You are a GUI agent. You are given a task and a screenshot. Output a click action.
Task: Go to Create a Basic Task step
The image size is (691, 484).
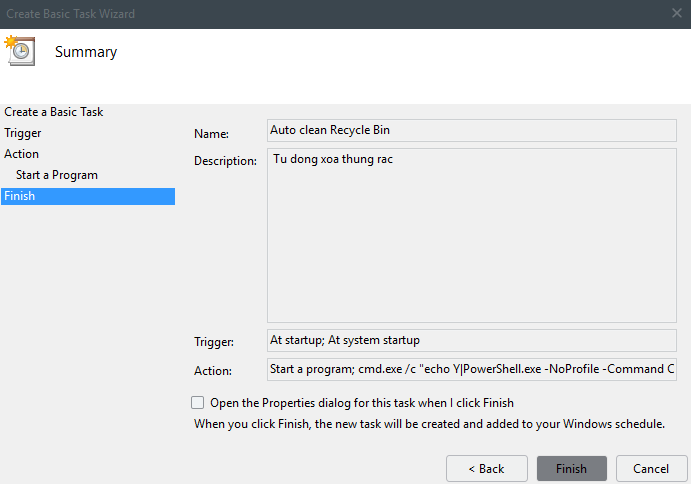54,112
